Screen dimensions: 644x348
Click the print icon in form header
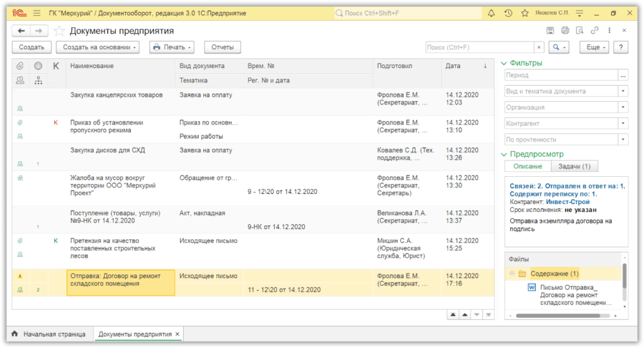click(565, 30)
